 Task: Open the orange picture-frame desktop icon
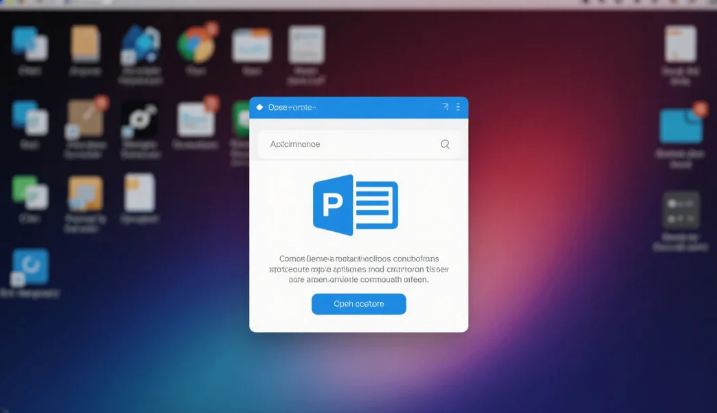click(x=85, y=192)
